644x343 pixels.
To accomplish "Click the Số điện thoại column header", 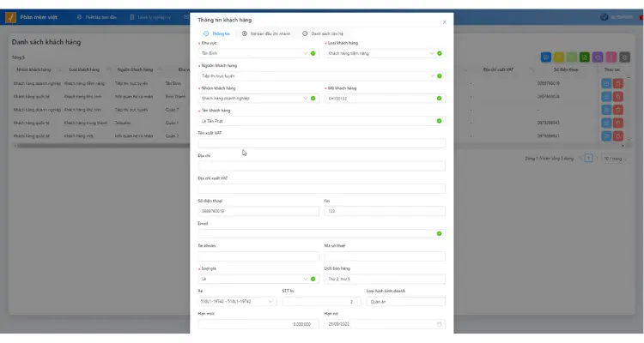I will point(566,69).
